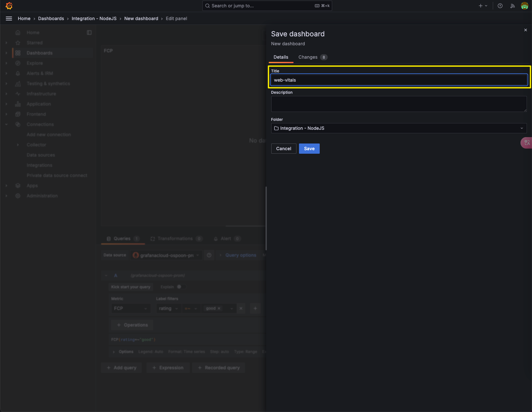Collapse query A row
The height and width of the screenshot is (412, 532).
(106, 276)
